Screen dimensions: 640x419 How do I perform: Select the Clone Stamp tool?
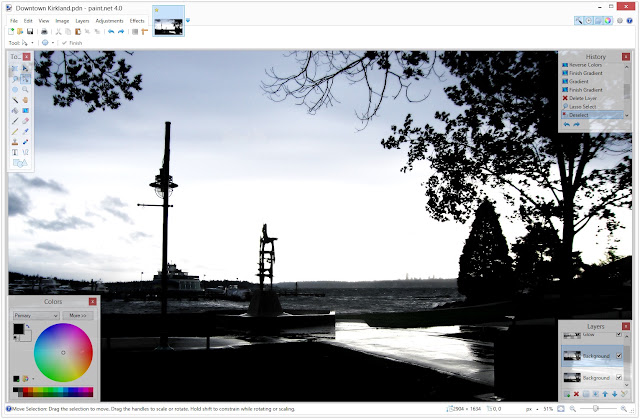pos(15,142)
